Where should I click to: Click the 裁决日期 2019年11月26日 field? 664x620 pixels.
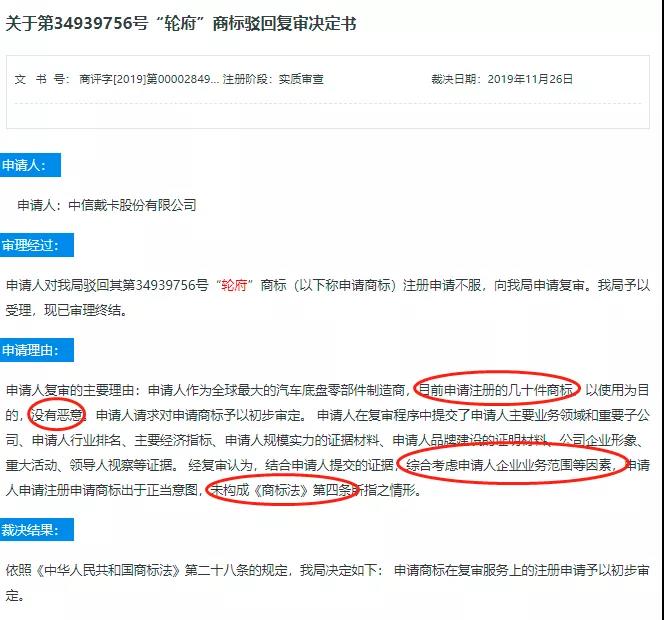tap(502, 79)
